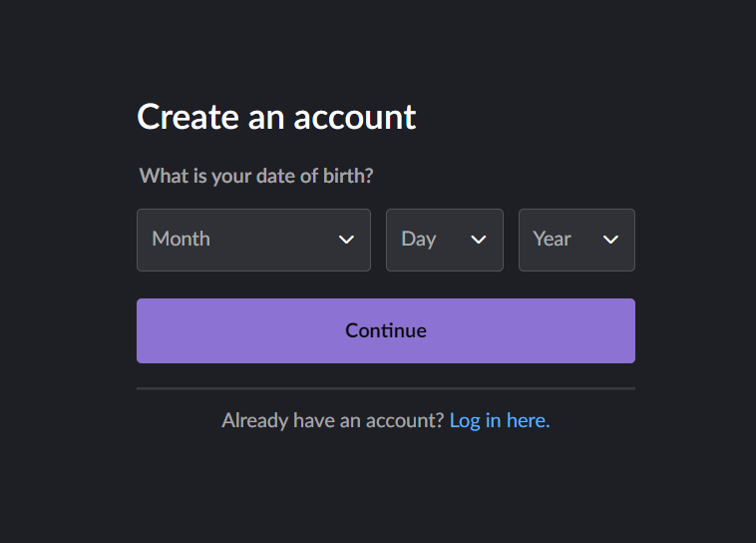This screenshot has width=756, height=543.
Task: Select the "Month" placeholder text
Action: click(181, 240)
